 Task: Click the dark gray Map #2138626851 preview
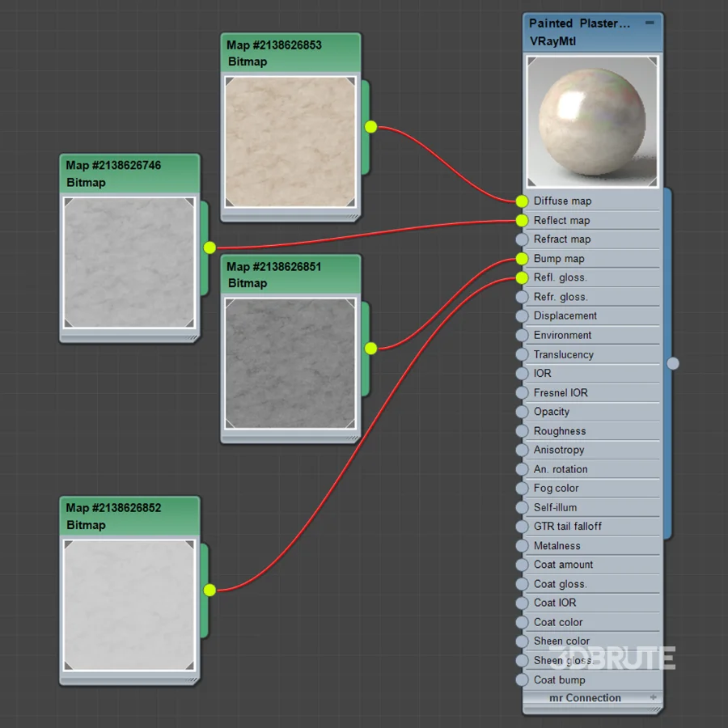[290, 363]
